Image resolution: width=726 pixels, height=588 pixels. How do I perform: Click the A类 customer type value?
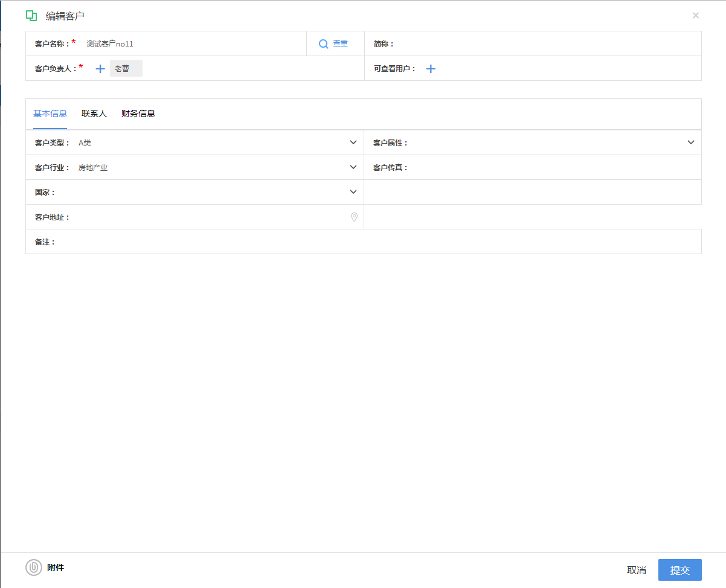click(85, 143)
